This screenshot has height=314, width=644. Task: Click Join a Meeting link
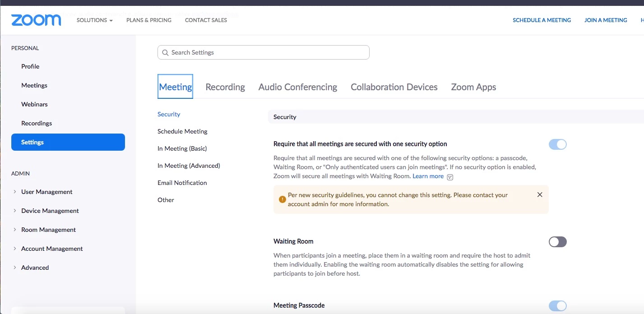(x=606, y=20)
